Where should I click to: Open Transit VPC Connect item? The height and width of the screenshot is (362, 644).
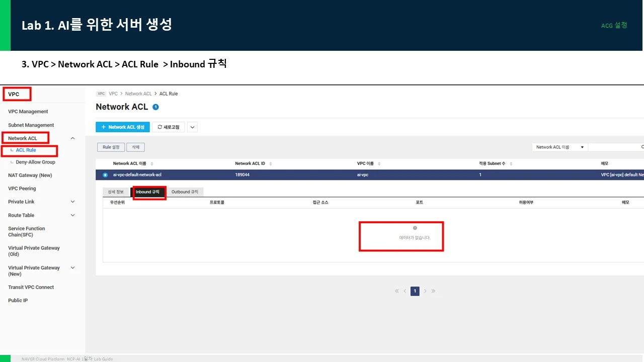[x=31, y=288]
